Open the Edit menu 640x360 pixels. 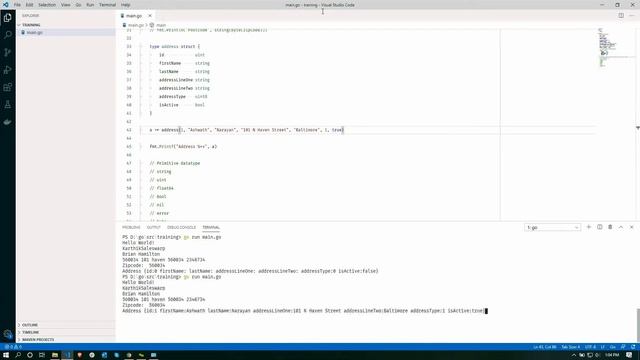click(29, 5)
